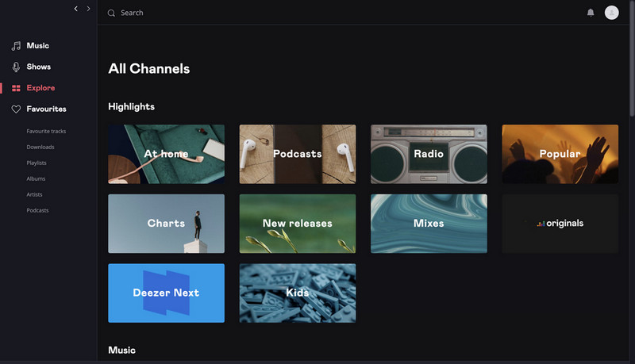Open the user profile avatar

[611, 13]
